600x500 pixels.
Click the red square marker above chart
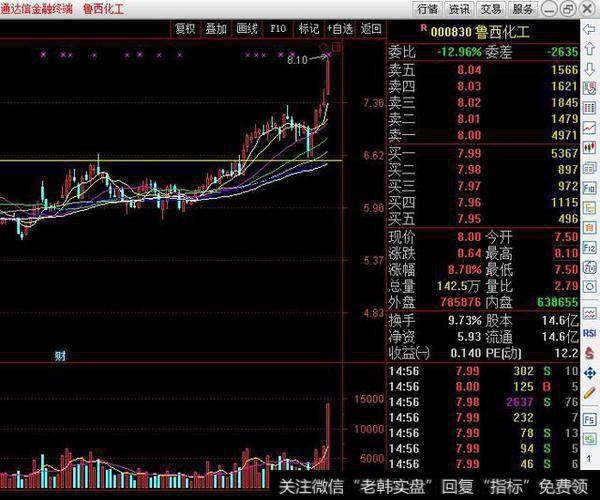coord(337,47)
